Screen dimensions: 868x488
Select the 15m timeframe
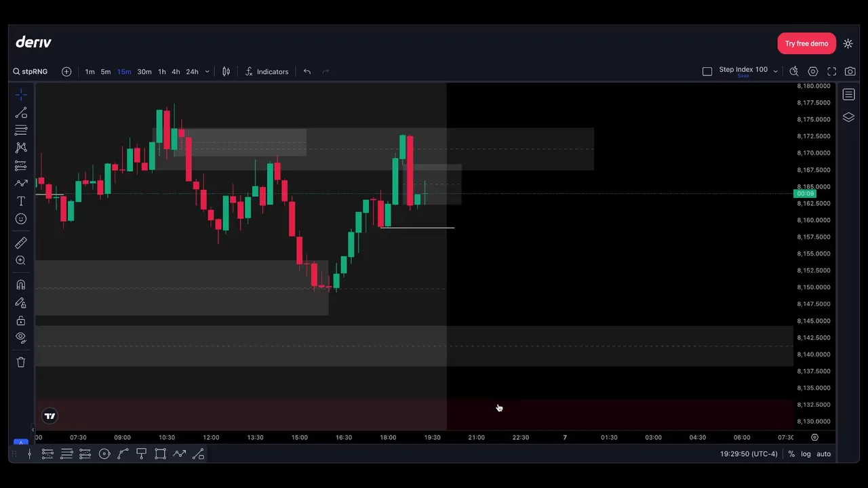(x=124, y=72)
